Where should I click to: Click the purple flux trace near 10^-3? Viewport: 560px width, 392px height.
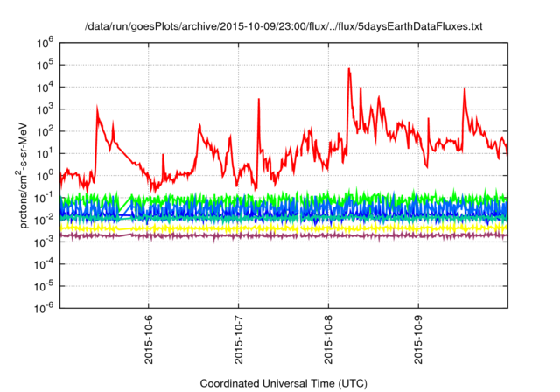pos(283,235)
